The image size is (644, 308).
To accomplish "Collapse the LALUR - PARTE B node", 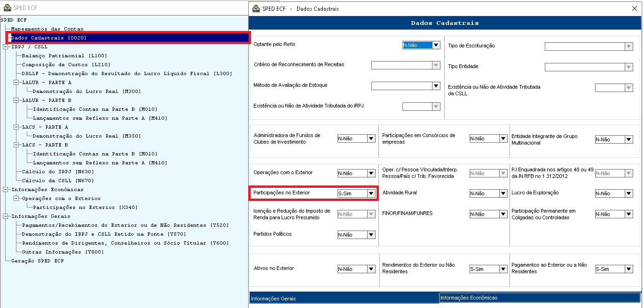I will [16, 100].
